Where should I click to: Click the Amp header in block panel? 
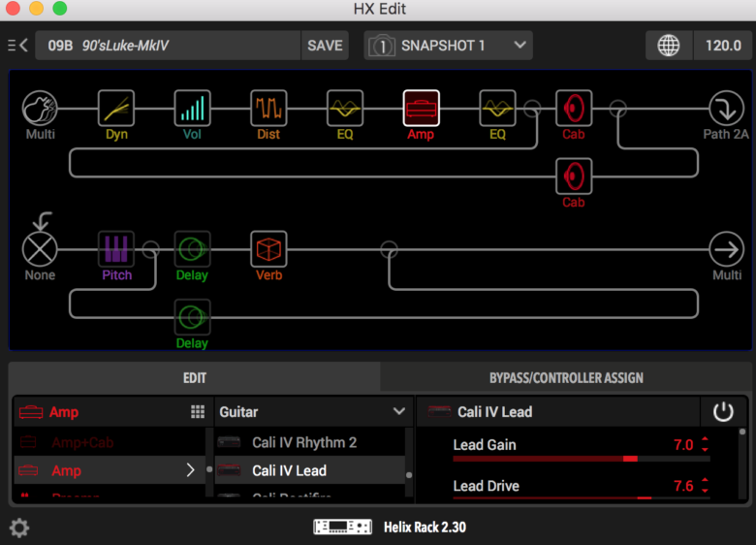[x=64, y=412]
